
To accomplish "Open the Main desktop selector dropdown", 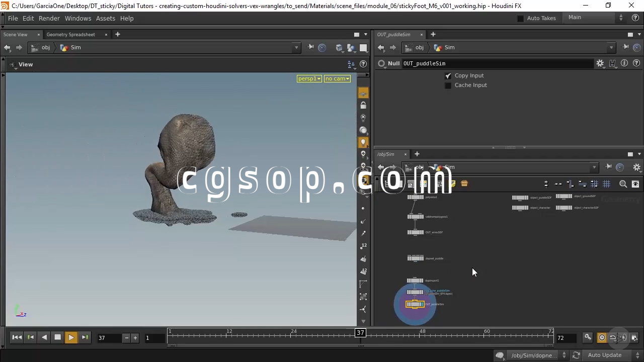I will 596,18.
